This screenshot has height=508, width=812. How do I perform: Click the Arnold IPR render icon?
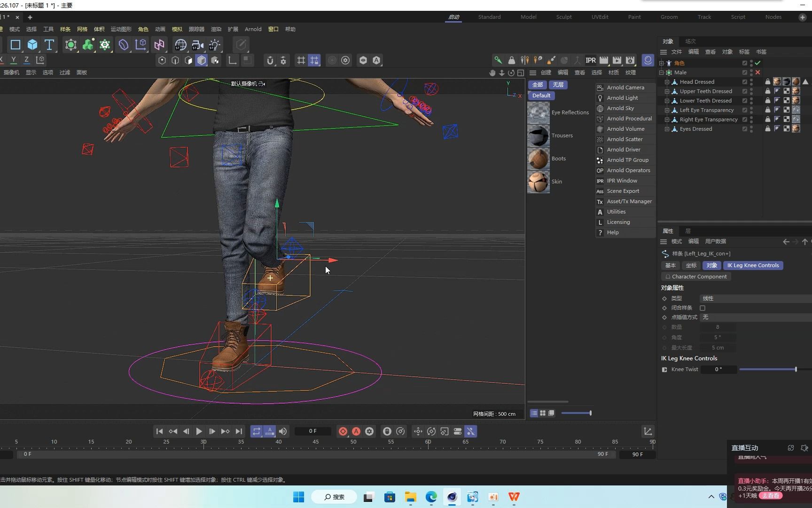coord(591,60)
